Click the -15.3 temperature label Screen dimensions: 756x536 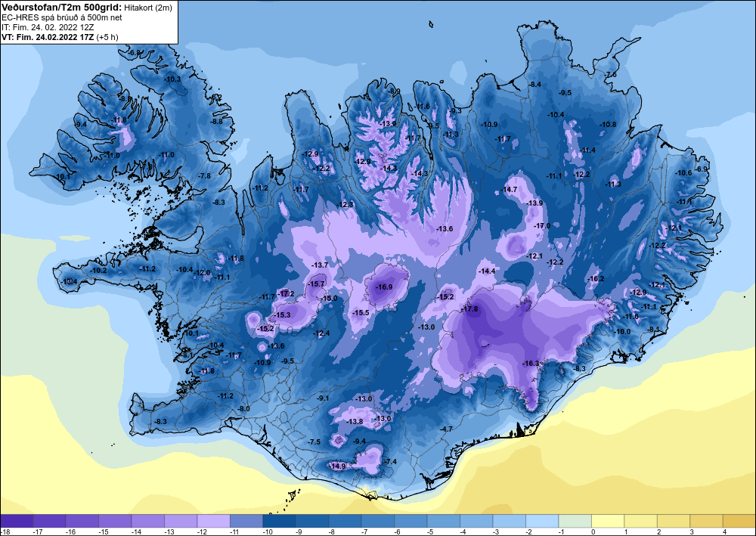(281, 314)
